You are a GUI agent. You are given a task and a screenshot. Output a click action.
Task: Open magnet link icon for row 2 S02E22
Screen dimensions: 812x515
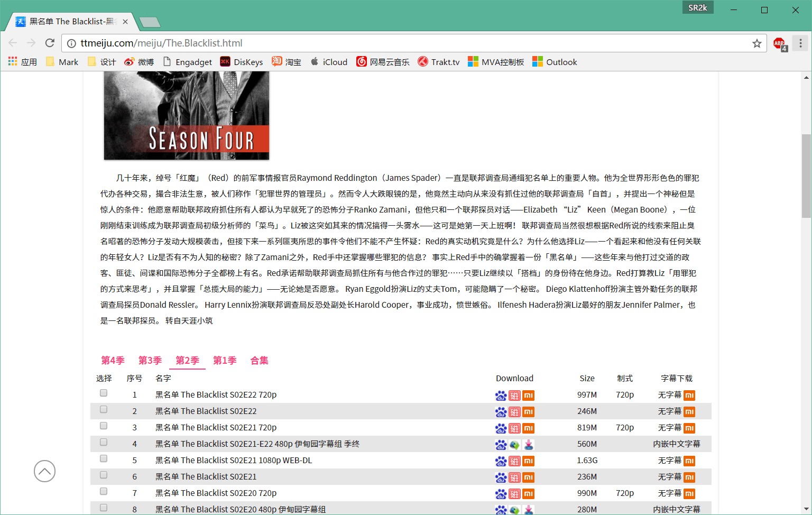[x=514, y=412]
